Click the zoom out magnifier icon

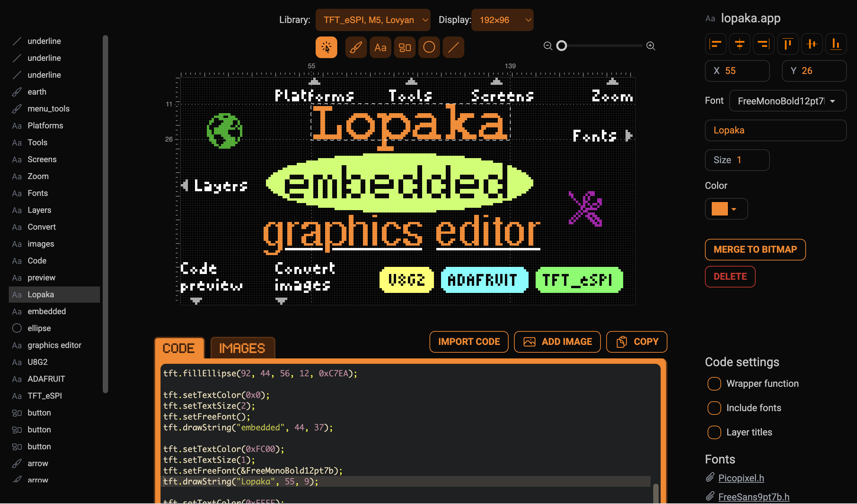coord(547,46)
